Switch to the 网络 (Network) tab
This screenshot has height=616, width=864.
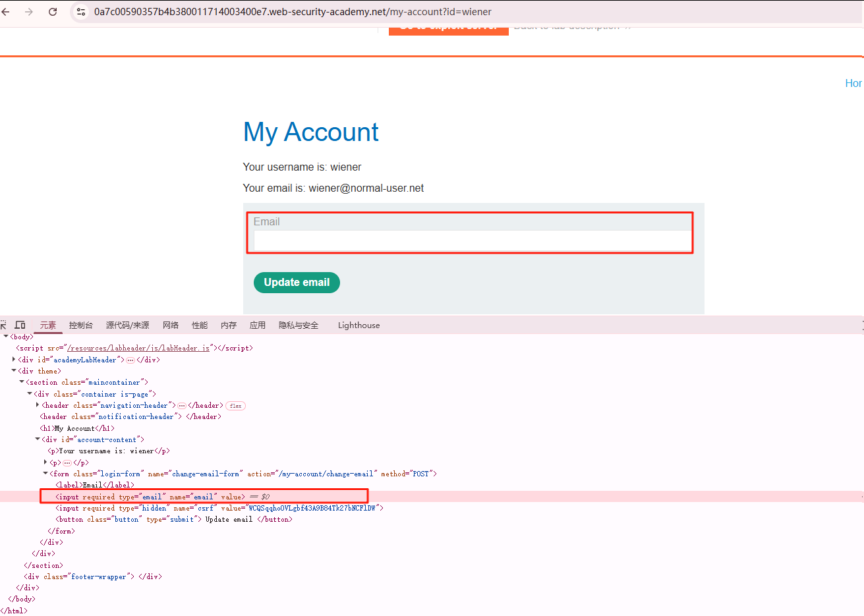click(x=171, y=325)
